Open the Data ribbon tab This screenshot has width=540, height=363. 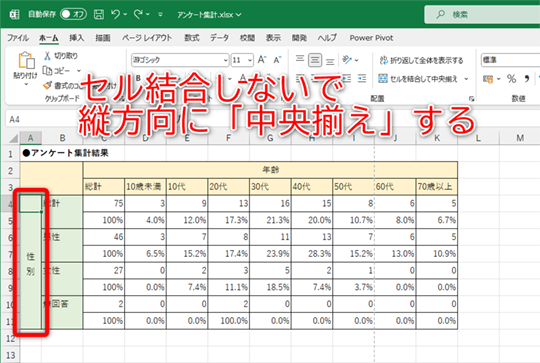pyautogui.click(x=219, y=38)
